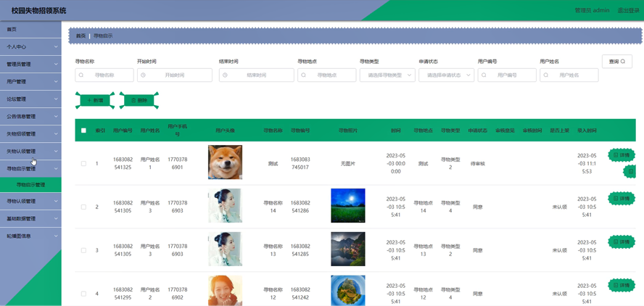
Task: Click the 待审核 status in row 1
Action: tap(478, 163)
